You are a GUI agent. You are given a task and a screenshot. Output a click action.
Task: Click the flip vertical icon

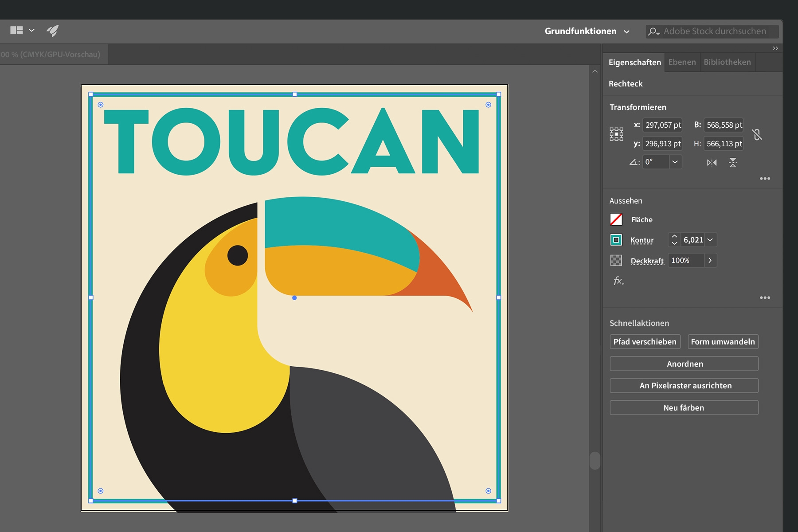point(733,163)
